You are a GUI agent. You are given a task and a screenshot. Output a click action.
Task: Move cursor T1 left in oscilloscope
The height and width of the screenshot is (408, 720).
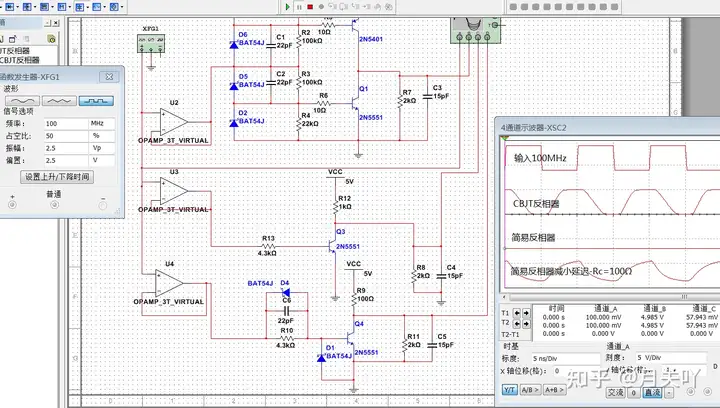pyautogui.click(x=517, y=313)
